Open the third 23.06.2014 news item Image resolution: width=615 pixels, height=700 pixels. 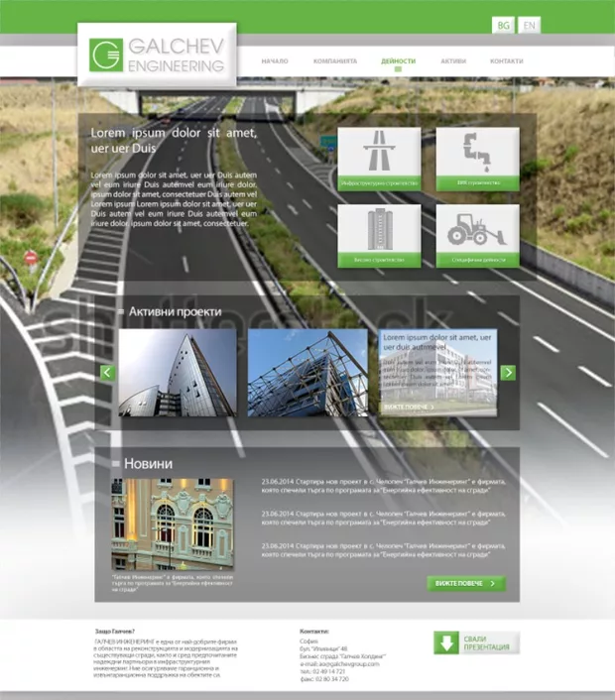[384, 550]
